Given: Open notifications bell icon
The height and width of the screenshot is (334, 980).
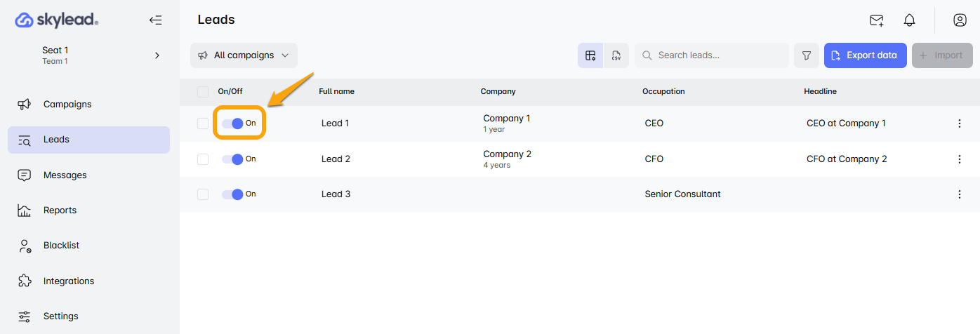Looking at the screenshot, I should point(909,20).
